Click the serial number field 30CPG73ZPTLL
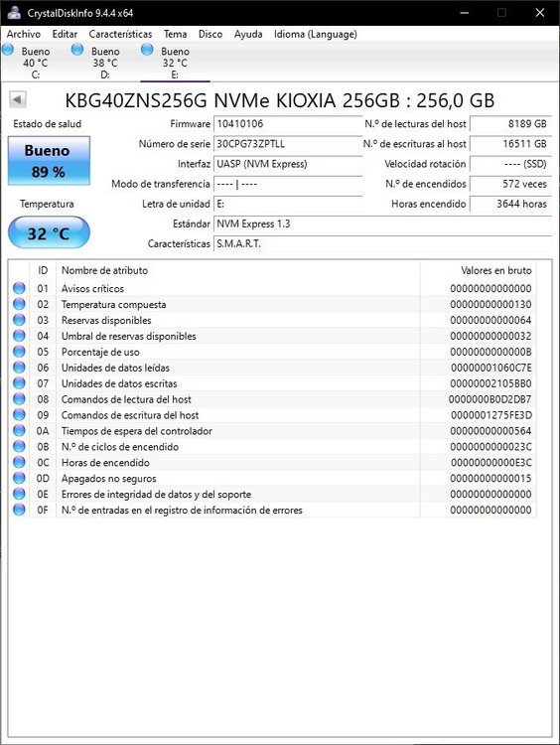560x745 pixels. coord(288,144)
